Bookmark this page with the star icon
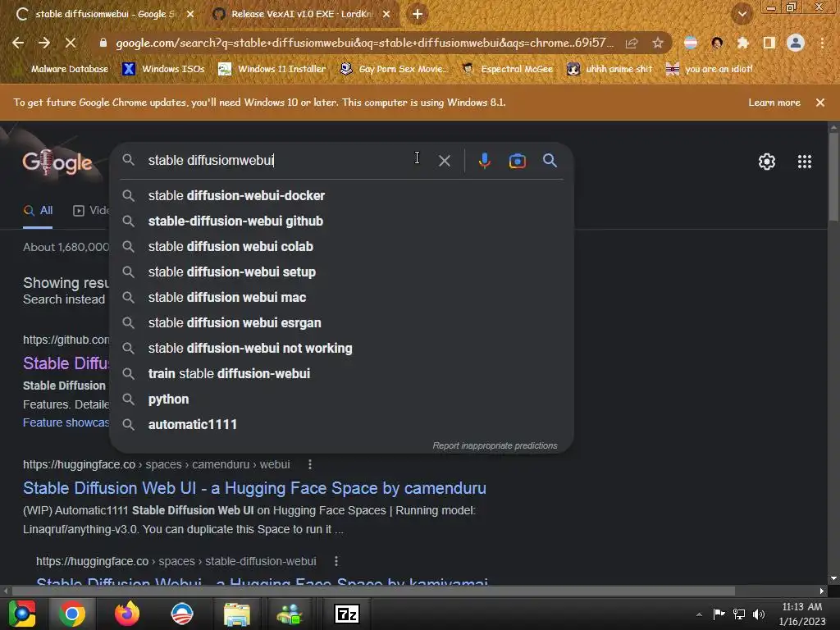 click(x=658, y=43)
